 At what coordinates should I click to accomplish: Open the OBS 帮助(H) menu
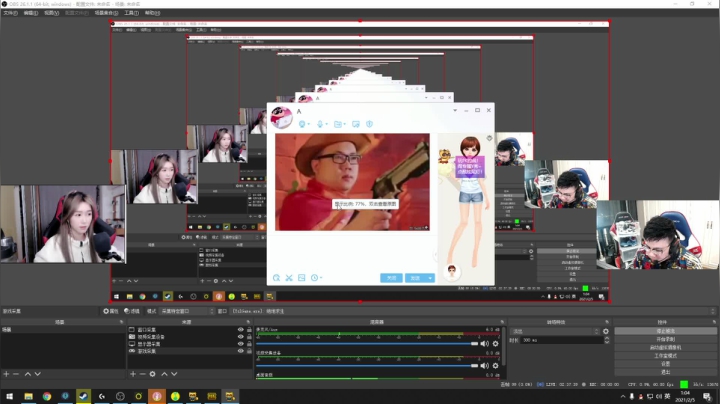[x=152, y=13]
